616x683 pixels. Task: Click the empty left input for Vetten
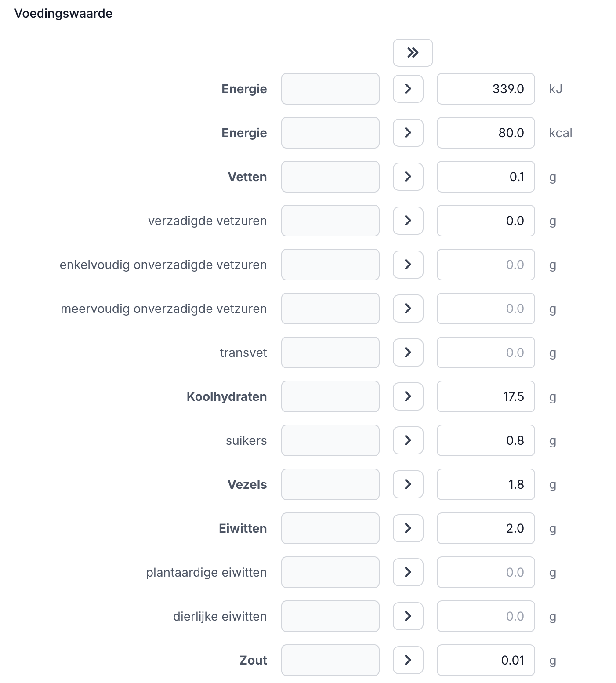tap(330, 177)
